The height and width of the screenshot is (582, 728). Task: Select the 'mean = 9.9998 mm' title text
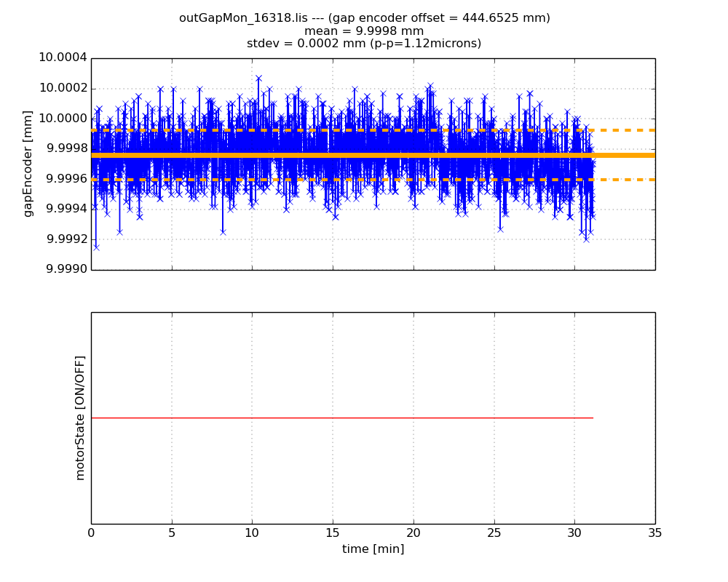coord(364,31)
